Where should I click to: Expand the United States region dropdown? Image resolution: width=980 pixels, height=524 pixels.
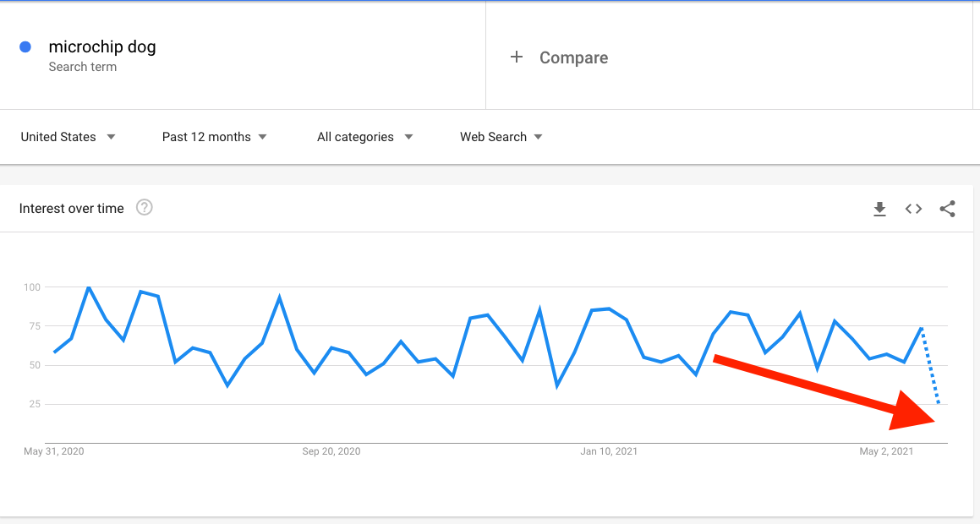(x=68, y=137)
